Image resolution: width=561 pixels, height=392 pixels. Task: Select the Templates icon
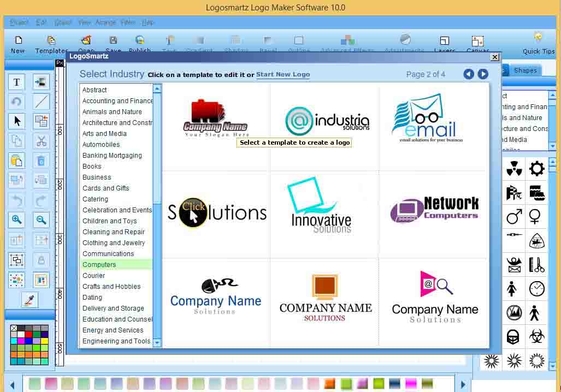click(x=51, y=41)
